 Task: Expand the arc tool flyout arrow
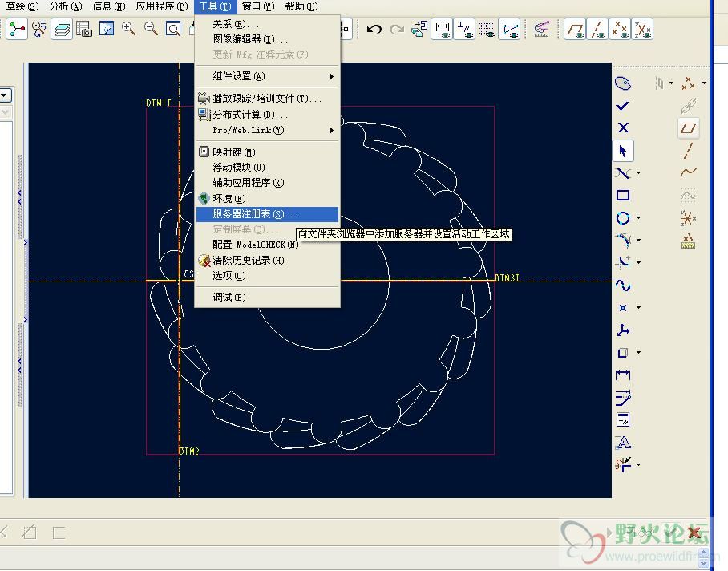[x=639, y=240]
